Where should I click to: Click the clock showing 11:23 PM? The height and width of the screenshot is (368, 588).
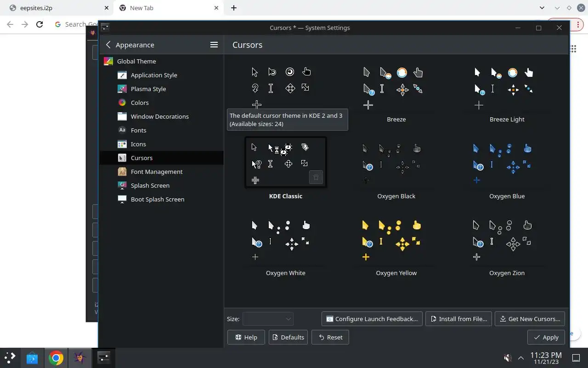tap(546, 358)
